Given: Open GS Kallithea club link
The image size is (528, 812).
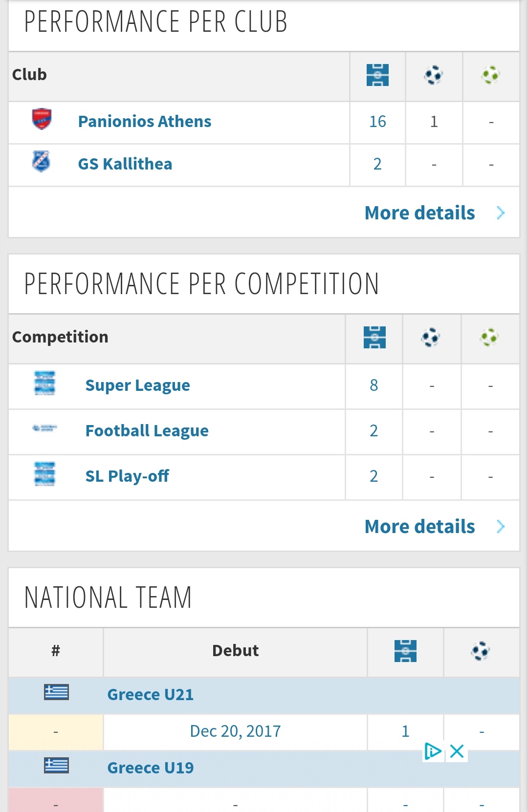Looking at the screenshot, I should 125,164.
